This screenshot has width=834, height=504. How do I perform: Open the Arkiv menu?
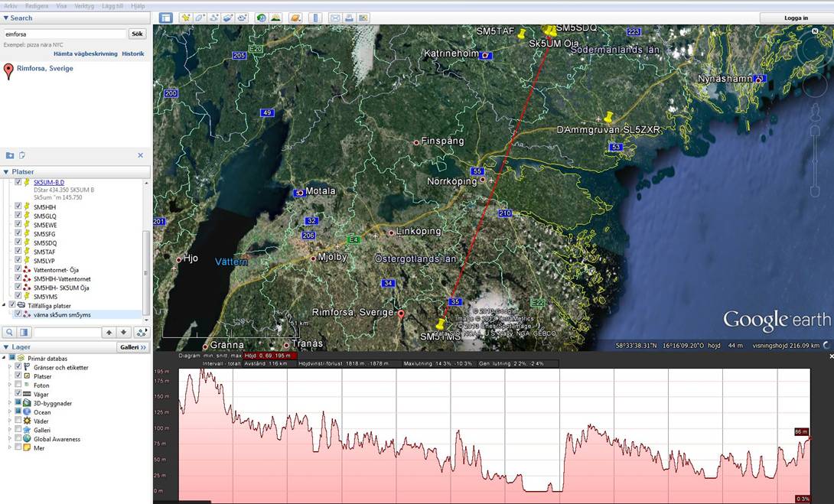[11, 6]
